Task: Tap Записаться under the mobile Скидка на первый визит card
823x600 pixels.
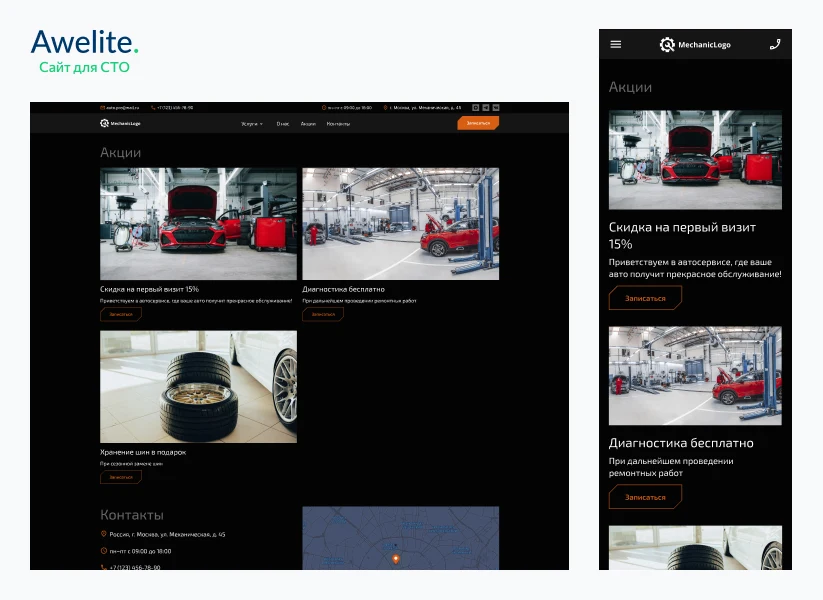Action: pyautogui.click(x=645, y=298)
